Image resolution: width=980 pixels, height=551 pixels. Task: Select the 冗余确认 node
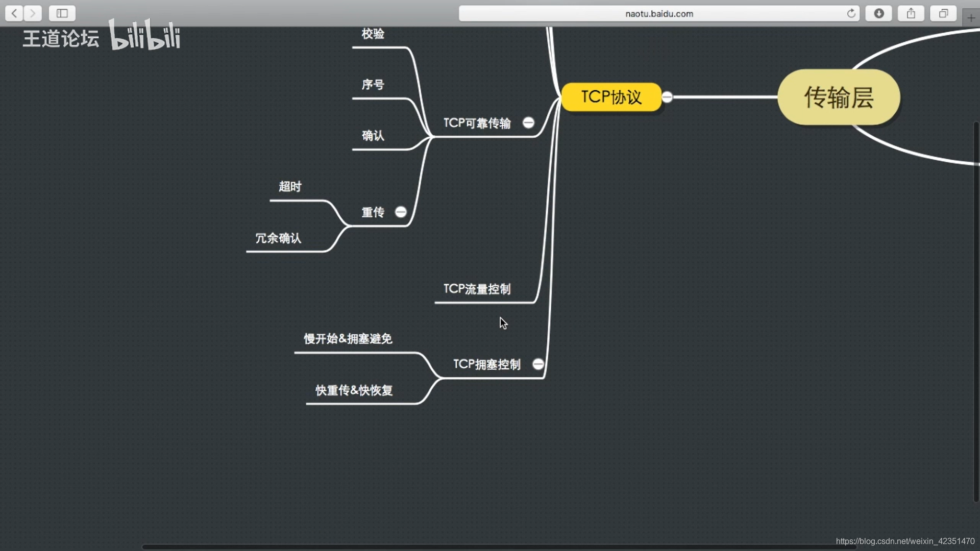pos(278,238)
